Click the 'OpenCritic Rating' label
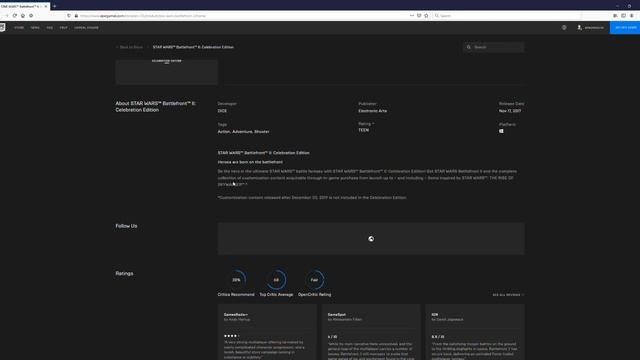Viewport: 640px width, 360px height. pos(314,295)
